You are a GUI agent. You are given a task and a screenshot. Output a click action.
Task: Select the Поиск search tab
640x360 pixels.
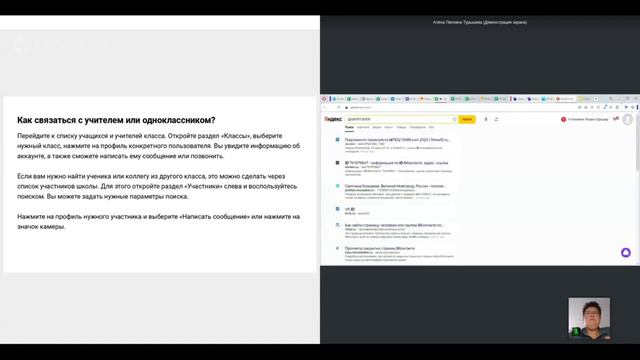[349, 127]
